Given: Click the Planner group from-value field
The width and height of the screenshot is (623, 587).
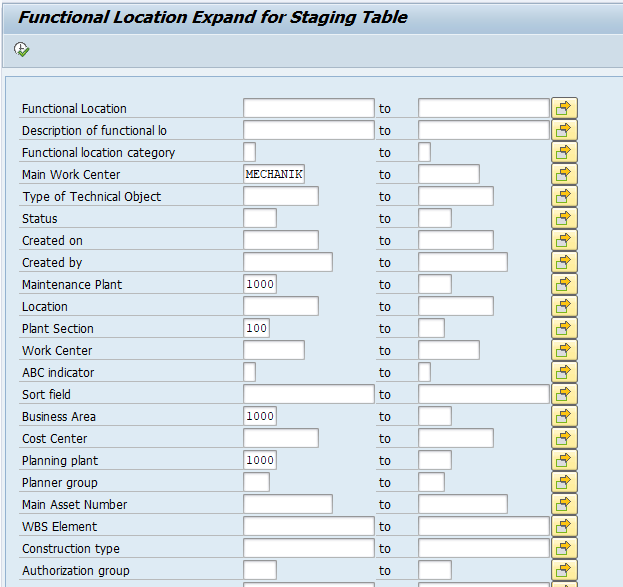Looking at the screenshot, I should [256, 482].
